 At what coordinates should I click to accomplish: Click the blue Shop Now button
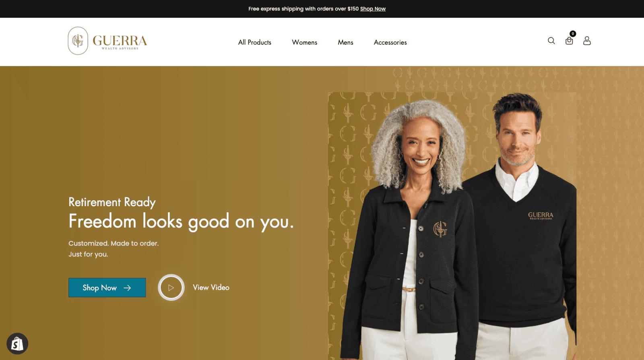pos(107,288)
